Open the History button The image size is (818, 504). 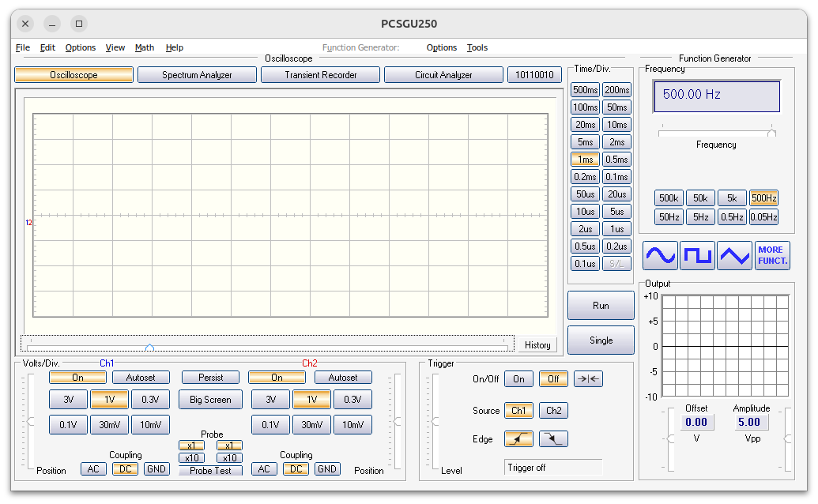[537, 345]
